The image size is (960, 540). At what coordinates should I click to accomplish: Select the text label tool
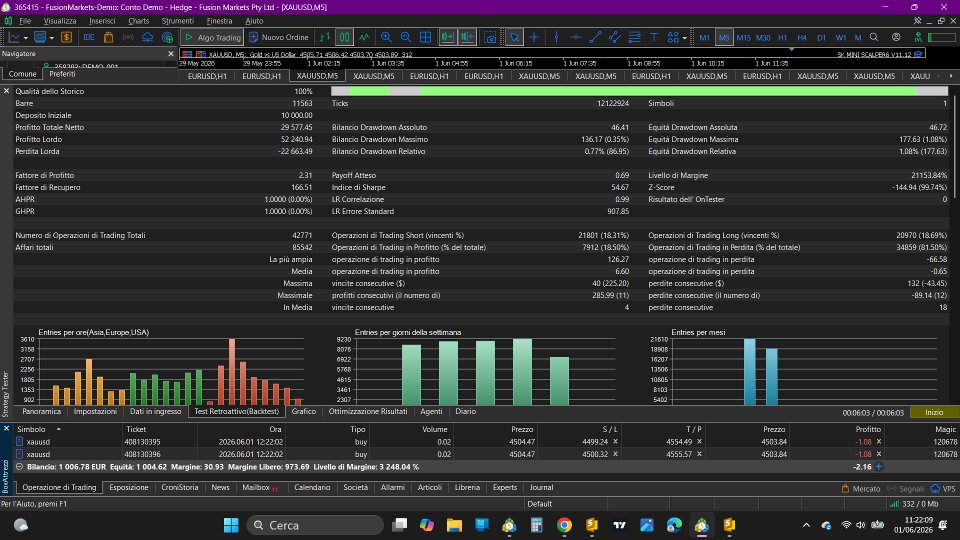point(654,37)
